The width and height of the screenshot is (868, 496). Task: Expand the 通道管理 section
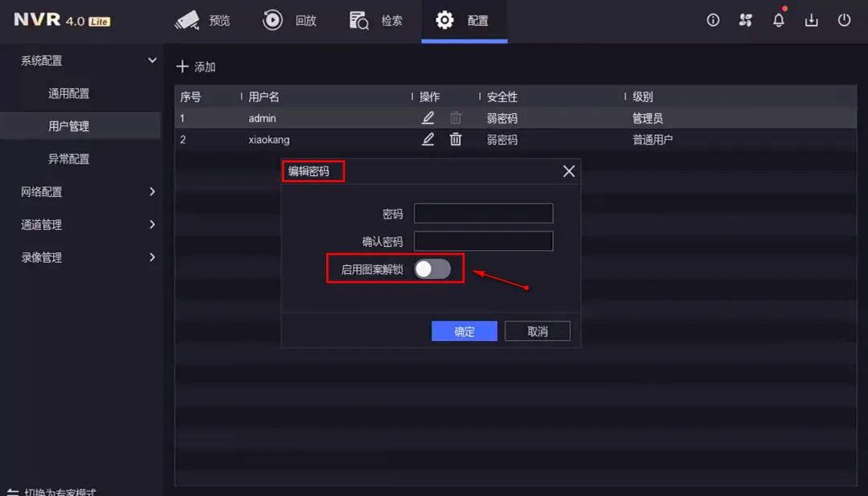(152, 225)
